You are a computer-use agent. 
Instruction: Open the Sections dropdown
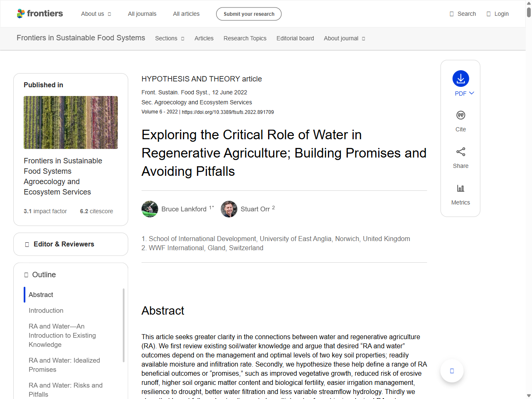click(x=170, y=38)
